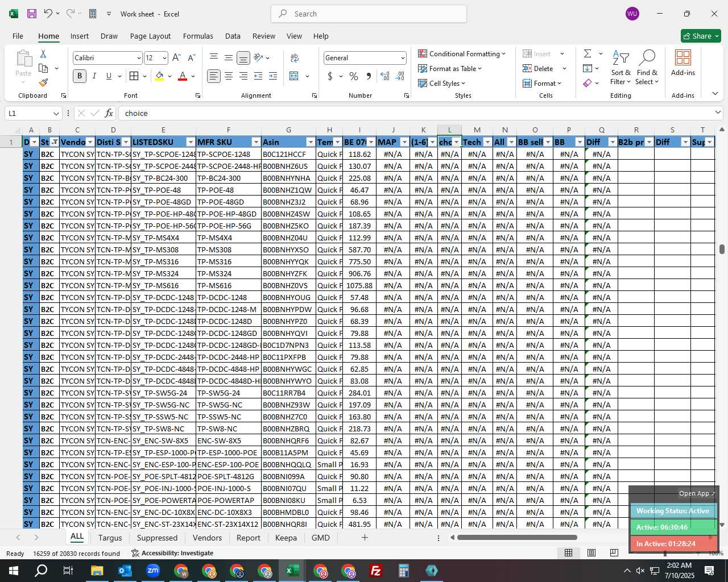Toggle Align Right alignment
The width and height of the screenshot is (728, 582).
[243, 76]
